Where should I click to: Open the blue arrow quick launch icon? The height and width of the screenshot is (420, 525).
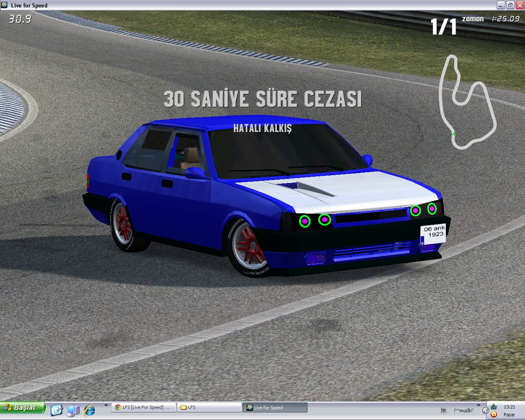(56, 409)
